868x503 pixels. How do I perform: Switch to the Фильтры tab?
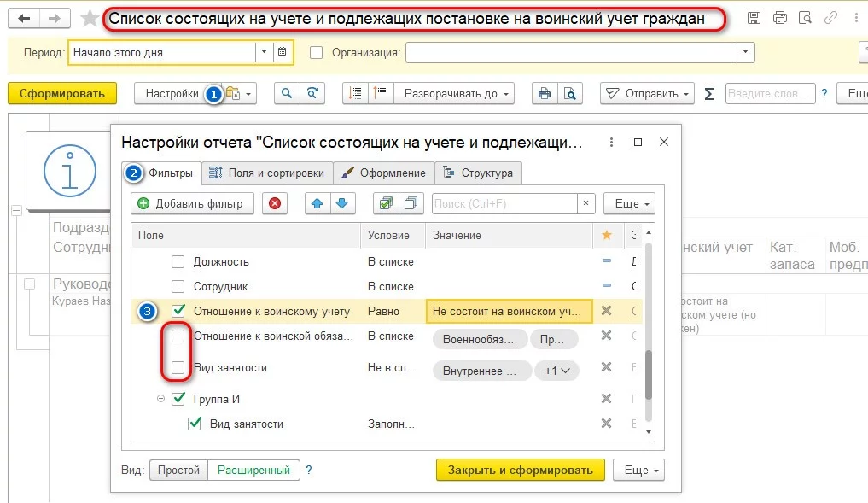pyautogui.click(x=161, y=173)
